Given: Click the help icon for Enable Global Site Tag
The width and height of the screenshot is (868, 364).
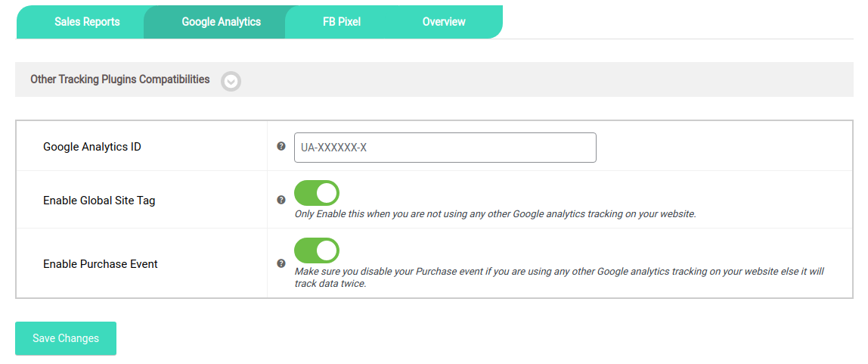Looking at the screenshot, I should pyautogui.click(x=281, y=200).
